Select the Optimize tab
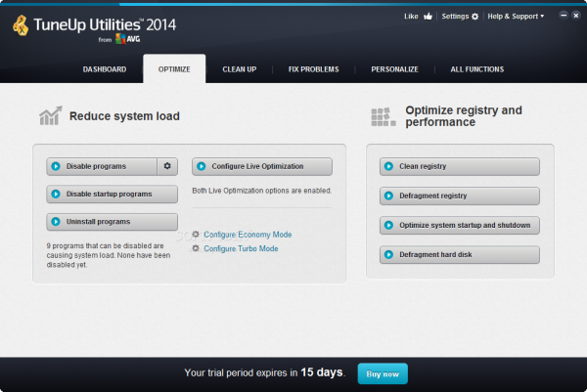Image resolution: width=587 pixels, height=392 pixels. (x=174, y=69)
